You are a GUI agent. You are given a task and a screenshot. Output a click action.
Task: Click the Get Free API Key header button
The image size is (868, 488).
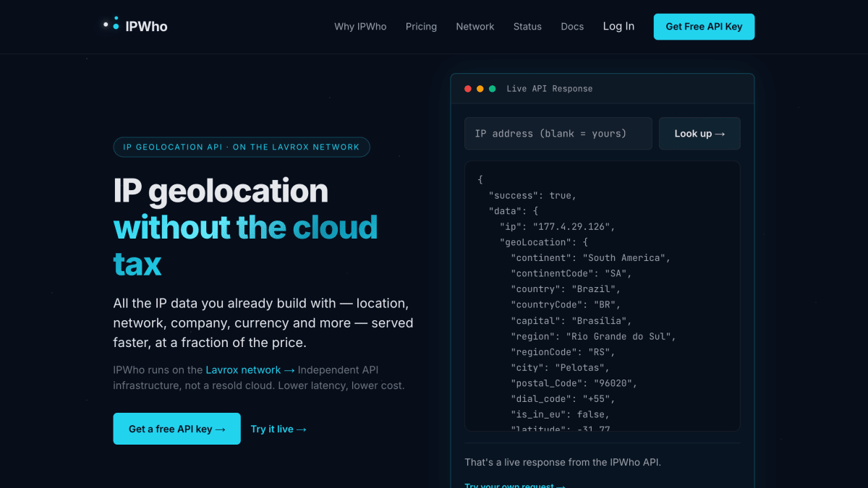coord(704,27)
